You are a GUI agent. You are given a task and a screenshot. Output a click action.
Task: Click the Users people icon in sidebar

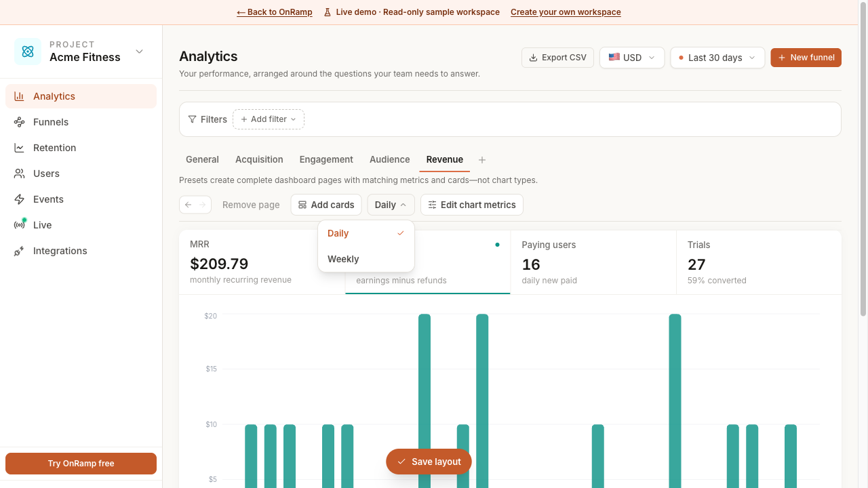tap(20, 174)
